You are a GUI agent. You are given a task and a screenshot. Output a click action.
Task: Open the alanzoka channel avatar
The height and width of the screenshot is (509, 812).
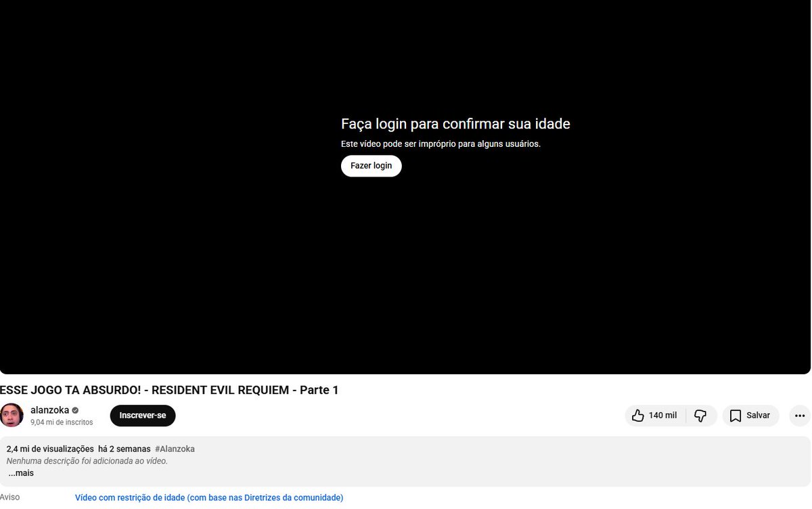click(12, 416)
